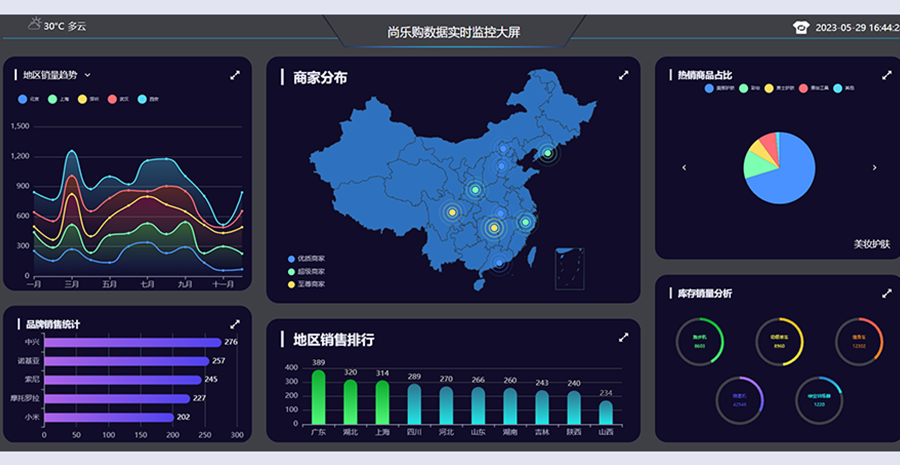Image resolution: width=900 pixels, height=465 pixels.
Task: Click the green ring gauge showing 8600
Action: pyautogui.click(x=700, y=342)
